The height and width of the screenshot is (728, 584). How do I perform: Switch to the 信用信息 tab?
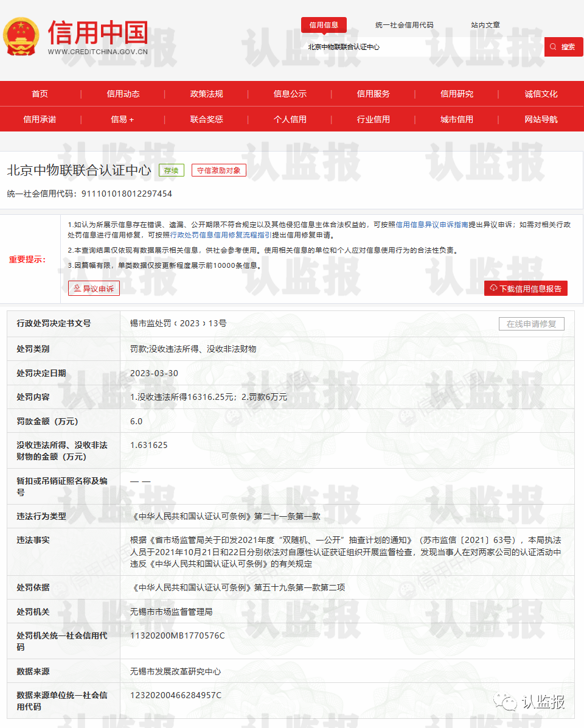[x=324, y=25]
